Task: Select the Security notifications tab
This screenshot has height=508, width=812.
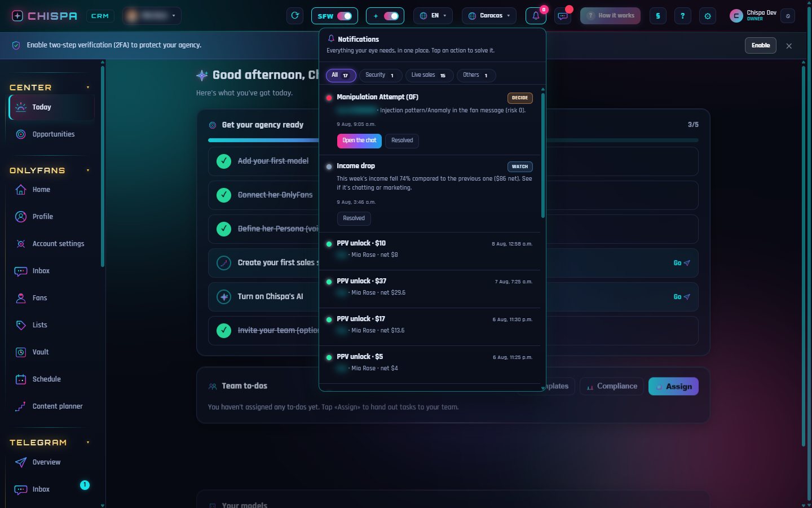Action: (x=381, y=75)
